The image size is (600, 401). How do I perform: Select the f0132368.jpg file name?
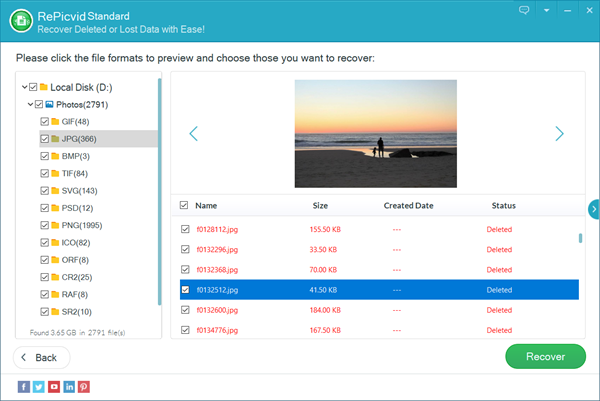pos(217,270)
